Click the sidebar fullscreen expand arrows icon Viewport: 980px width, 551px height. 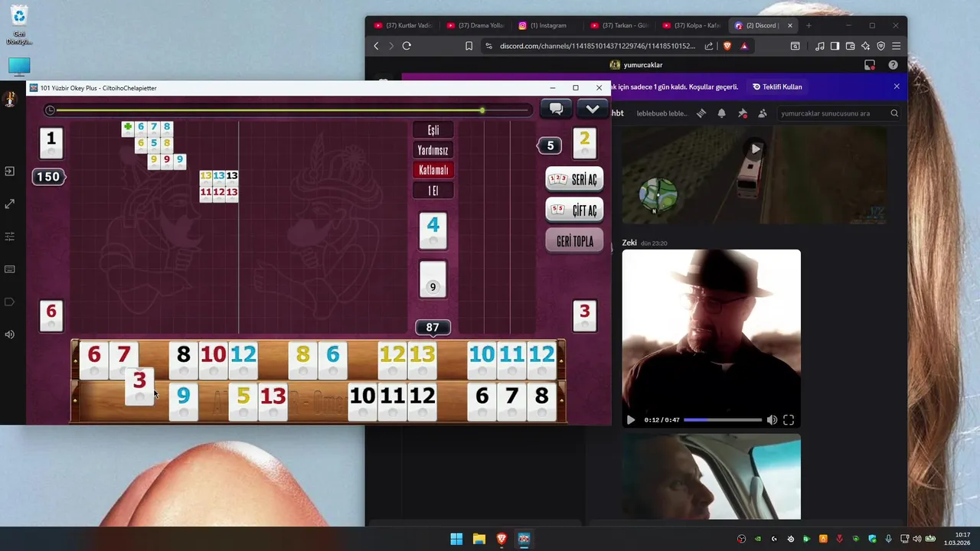click(x=10, y=204)
